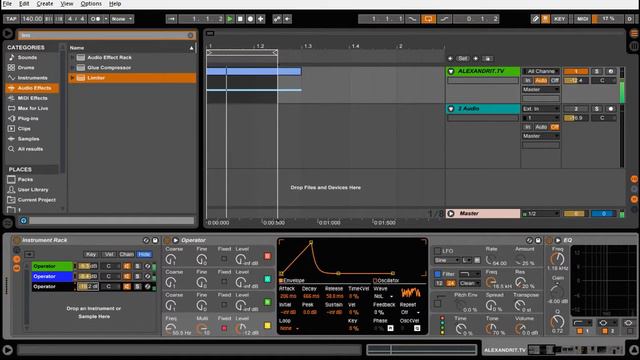
Task: Toggle the metronome button
Action: pyautogui.click(x=95, y=19)
